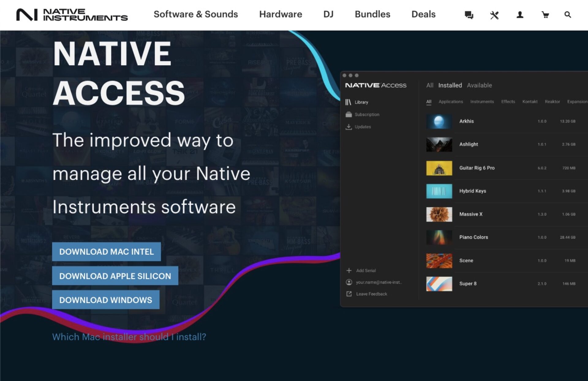Open the Bundles menu

(372, 14)
